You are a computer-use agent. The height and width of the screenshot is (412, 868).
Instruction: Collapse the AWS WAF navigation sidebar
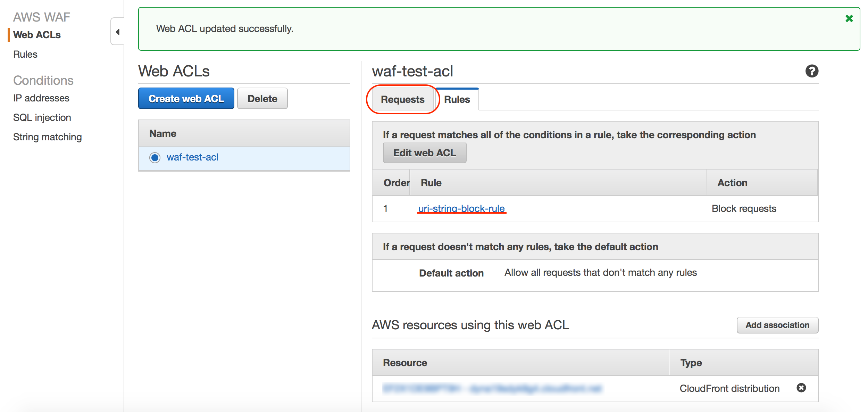pos(118,32)
